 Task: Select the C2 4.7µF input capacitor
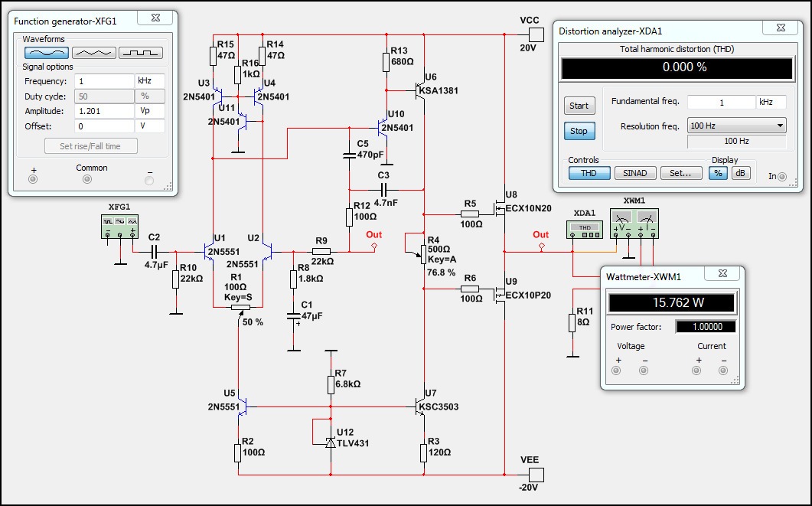[x=155, y=252]
